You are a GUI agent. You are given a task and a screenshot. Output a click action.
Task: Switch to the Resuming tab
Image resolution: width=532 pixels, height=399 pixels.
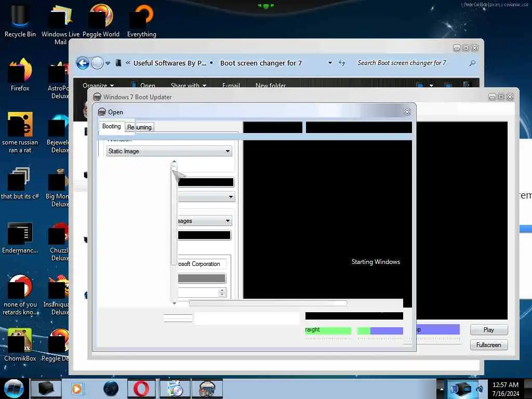[x=139, y=127]
